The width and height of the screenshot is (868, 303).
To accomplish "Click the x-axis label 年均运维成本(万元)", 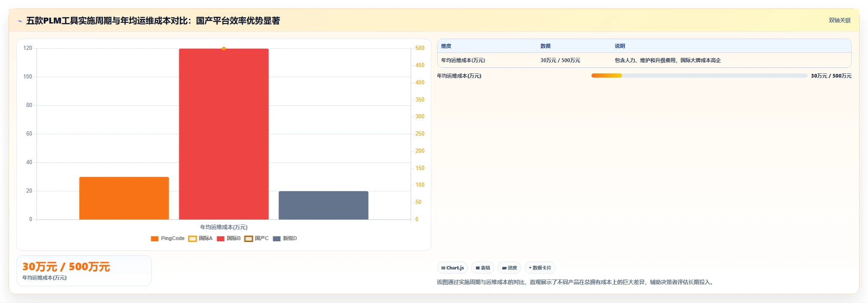I will point(224,227).
